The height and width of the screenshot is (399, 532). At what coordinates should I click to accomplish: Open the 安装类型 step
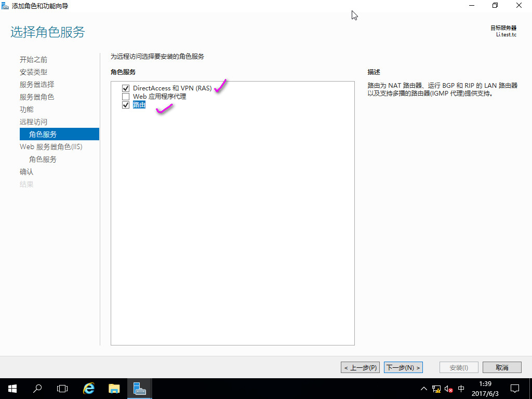pos(33,72)
